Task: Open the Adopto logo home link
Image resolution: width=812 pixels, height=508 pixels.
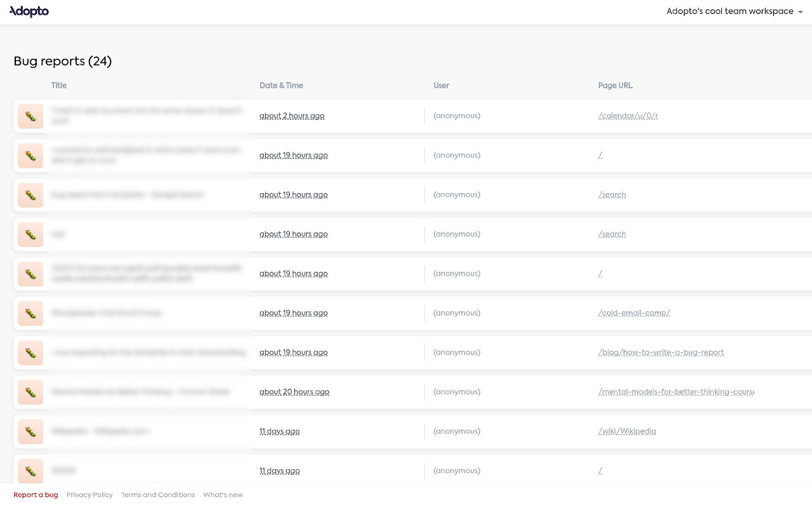Action: click(29, 11)
